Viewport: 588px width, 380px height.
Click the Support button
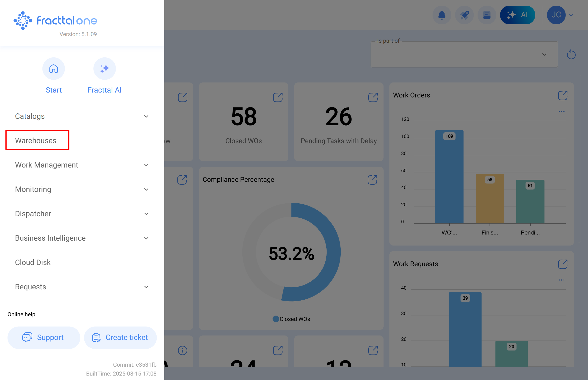(x=44, y=337)
